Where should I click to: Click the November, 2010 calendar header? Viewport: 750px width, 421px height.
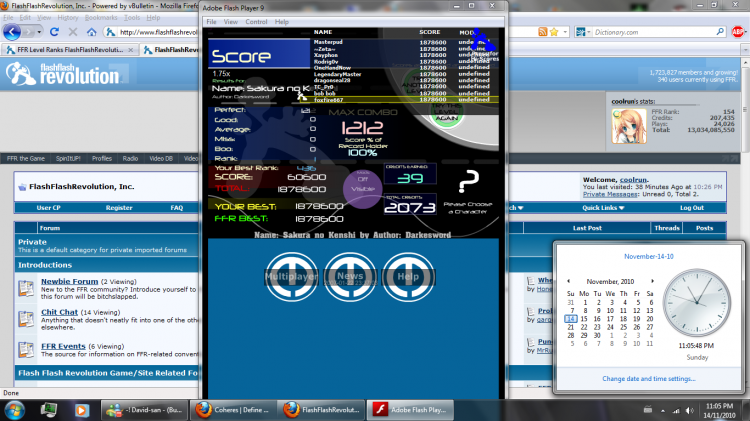pos(610,281)
